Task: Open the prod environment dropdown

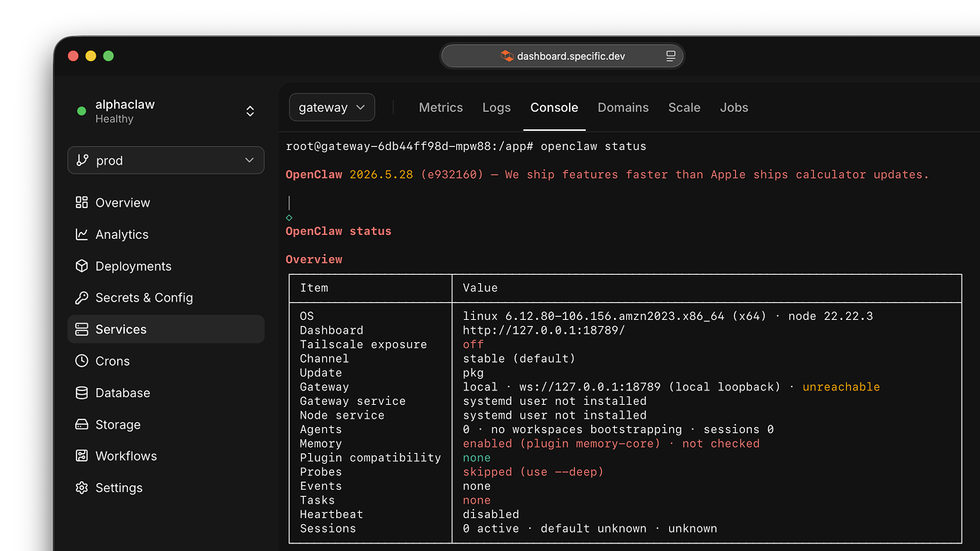Action: pos(166,160)
